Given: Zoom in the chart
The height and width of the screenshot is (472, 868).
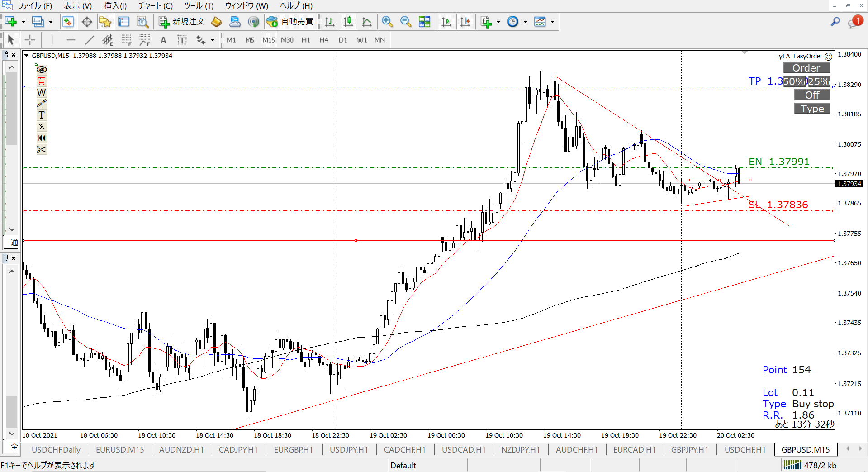Looking at the screenshot, I should pyautogui.click(x=387, y=21).
